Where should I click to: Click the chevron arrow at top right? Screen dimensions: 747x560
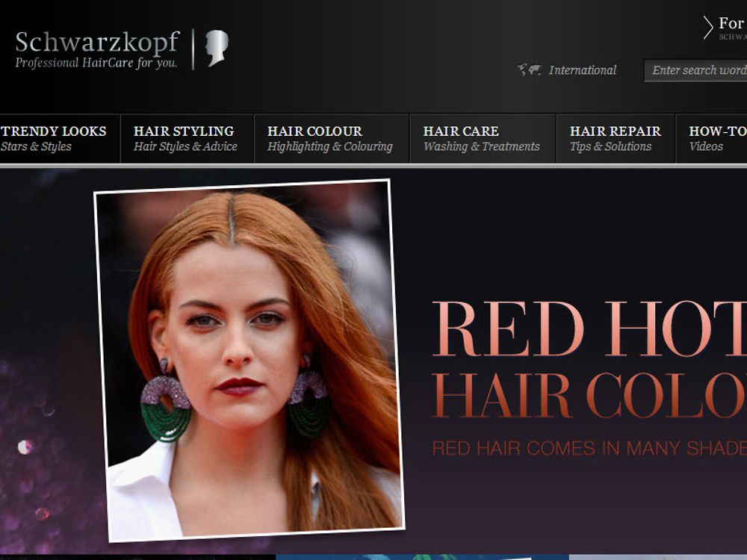(708, 28)
